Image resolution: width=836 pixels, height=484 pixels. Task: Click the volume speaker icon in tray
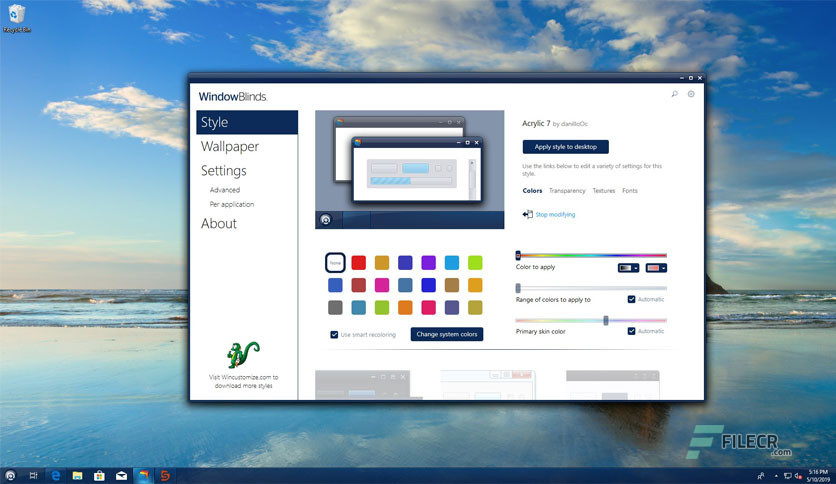(x=799, y=476)
